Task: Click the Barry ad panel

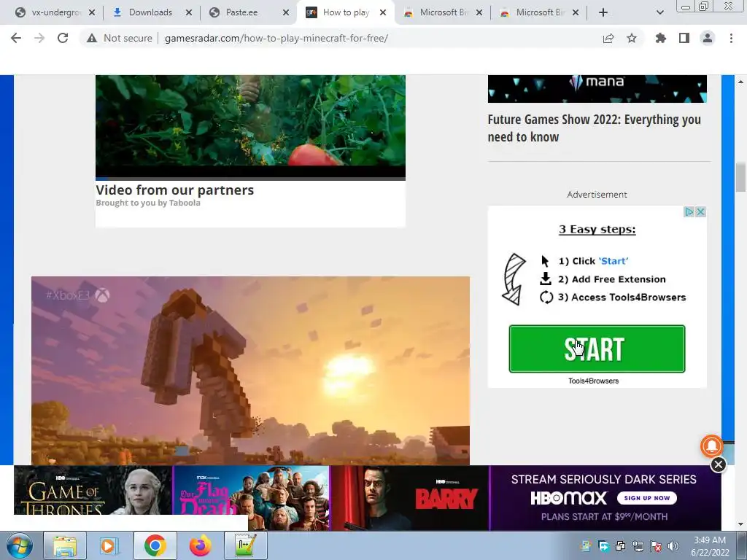Action: click(x=410, y=498)
